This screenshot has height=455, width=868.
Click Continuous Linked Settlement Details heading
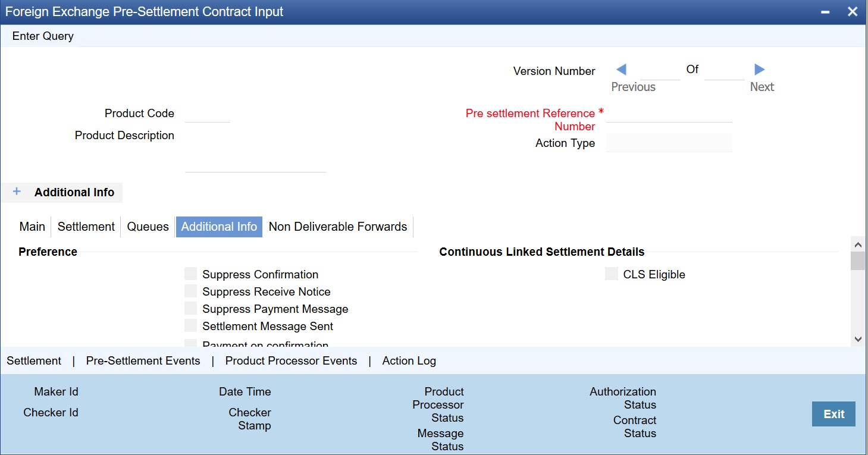click(x=542, y=252)
